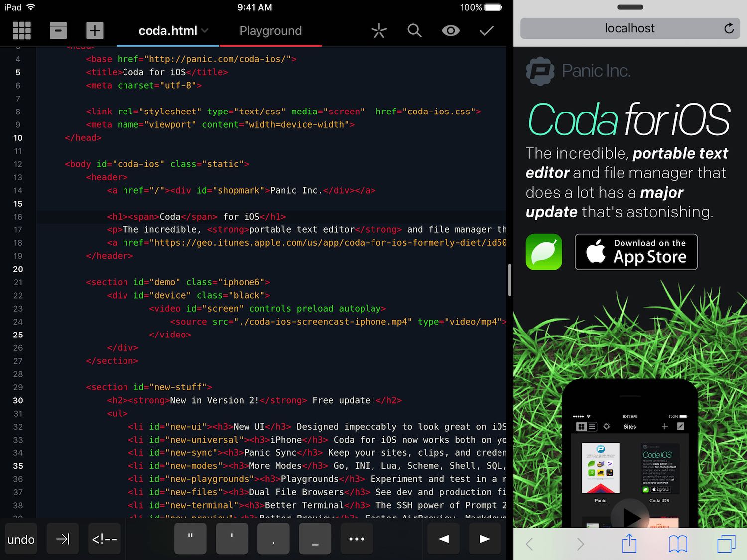Add a new tab with plus icon

[x=95, y=31]
